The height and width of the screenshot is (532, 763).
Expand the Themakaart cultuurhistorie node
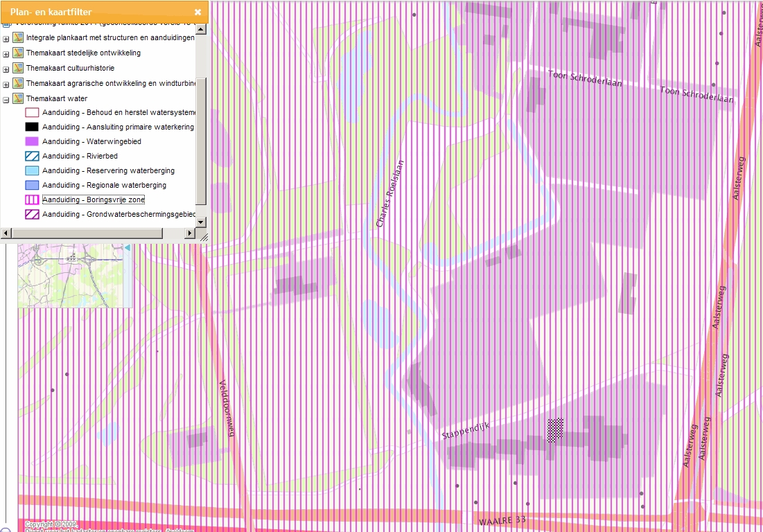[x=6, y=69]
